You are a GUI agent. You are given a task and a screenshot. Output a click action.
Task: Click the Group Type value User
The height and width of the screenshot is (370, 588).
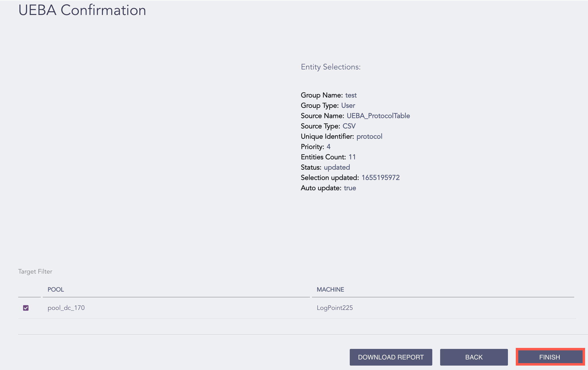click(x=348, y=106)
